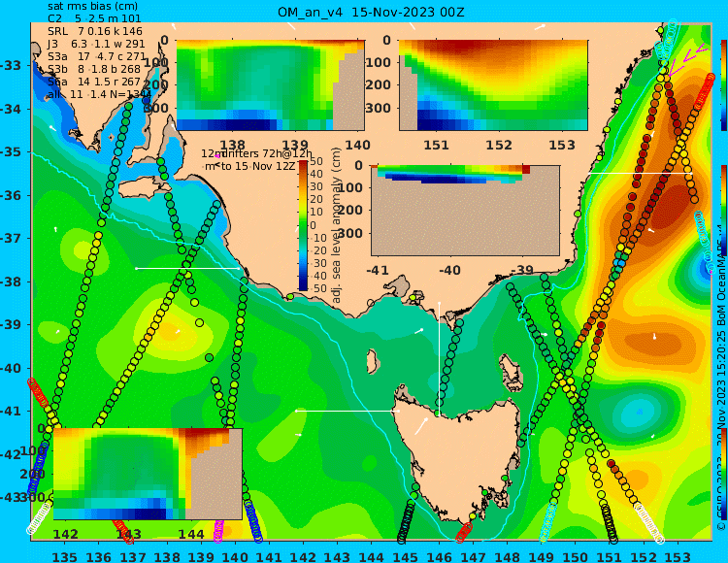This screenshot has width=728, height=563.
Task: Select the 'adj. sea level anomaly (cm)' label
Action: click(x=337, y=225)
